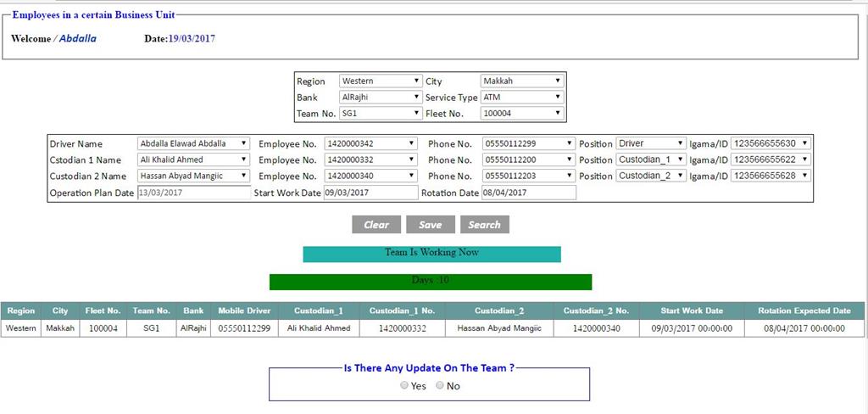Click the date 19/03/2017 in header

coord(192,39)
